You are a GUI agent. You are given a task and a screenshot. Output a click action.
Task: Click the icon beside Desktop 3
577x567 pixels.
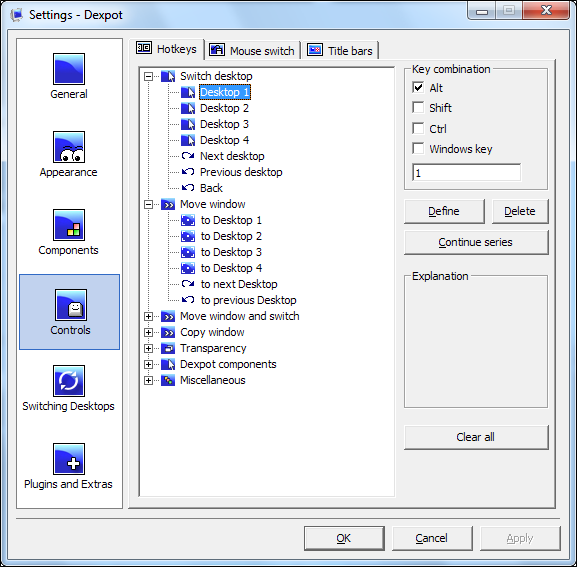pos(188,124)
